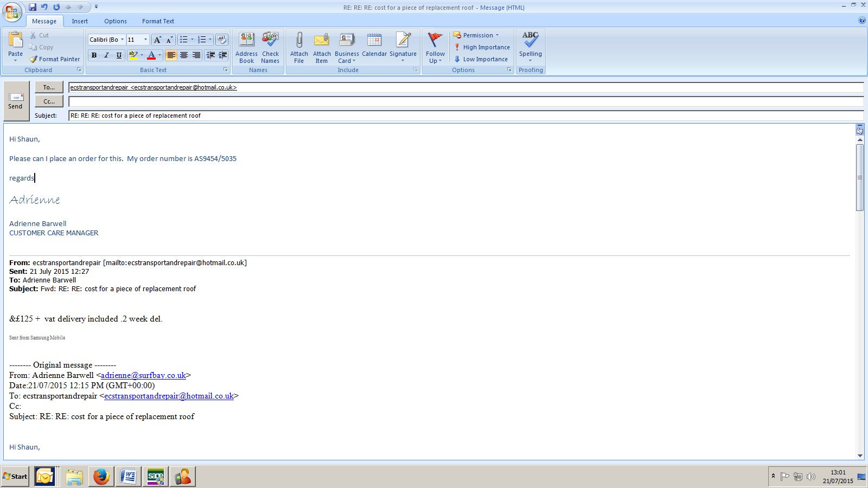Open Windows Explorer from the taskbar
This screenshot has width=868, height=488.
pyautogui.click(x=74, y=477)
